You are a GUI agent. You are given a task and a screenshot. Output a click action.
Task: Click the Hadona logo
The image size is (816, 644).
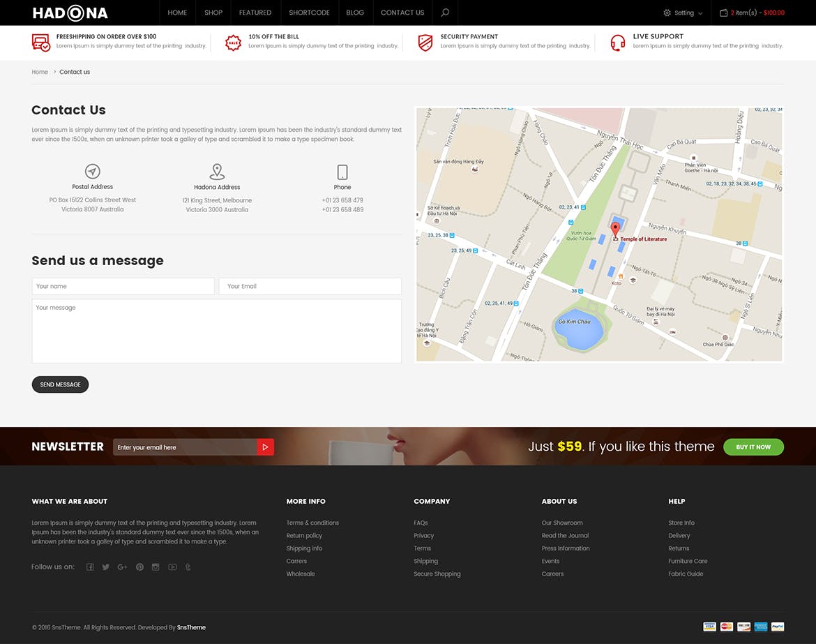coord(70,13)
